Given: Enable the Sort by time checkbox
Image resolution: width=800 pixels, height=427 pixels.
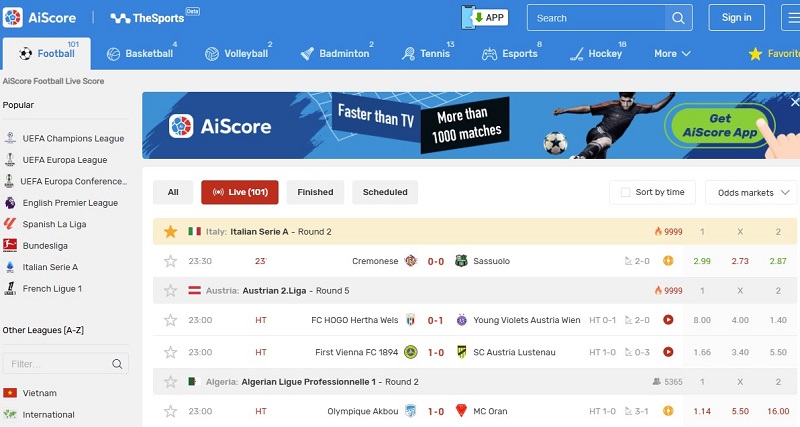Looking at the screenshot, I should click(625, 192).
